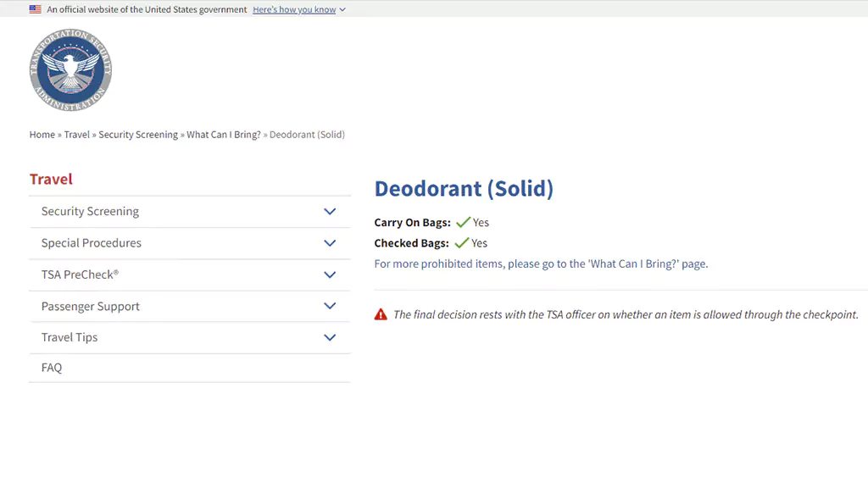Click the Checked Bags green checkmark

(x=462, y=243)
